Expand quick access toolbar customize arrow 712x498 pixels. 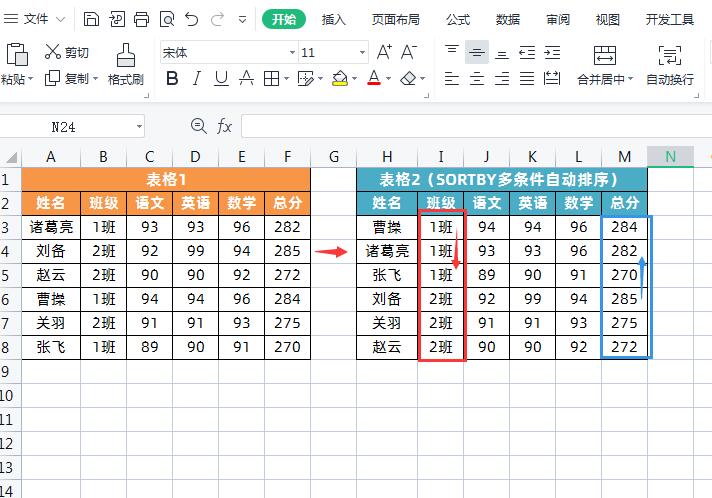242,20
